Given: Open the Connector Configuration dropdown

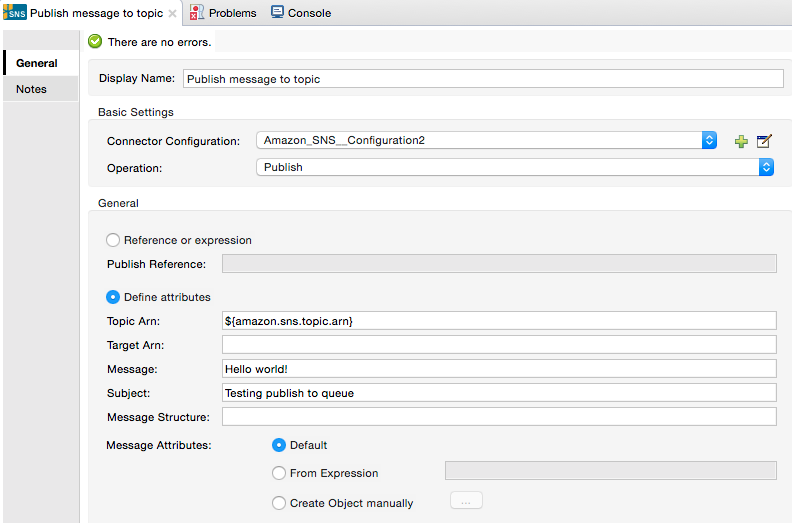Looking at the screenshot, I should point(709,141).
